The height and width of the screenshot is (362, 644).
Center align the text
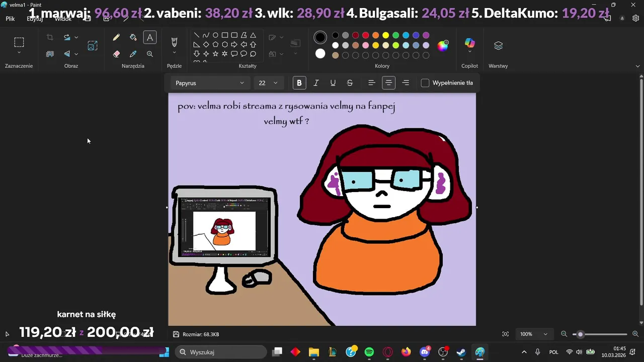[388, 83]
